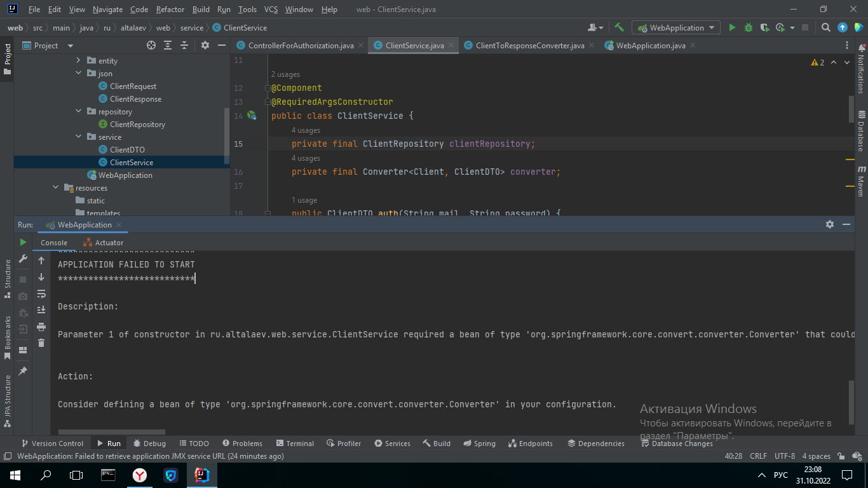Click the green Run button in top toolbar

[x=732, y=27]
